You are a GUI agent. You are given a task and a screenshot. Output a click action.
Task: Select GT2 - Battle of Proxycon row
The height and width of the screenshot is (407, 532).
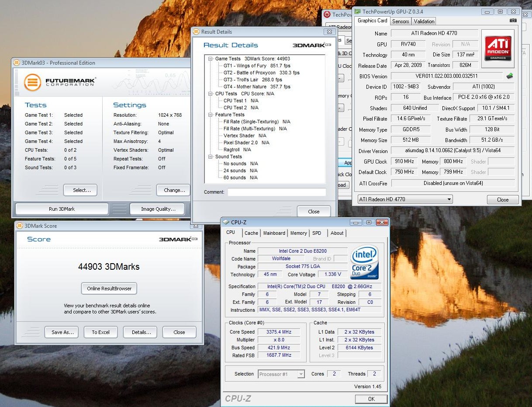(x=261, y=73)
